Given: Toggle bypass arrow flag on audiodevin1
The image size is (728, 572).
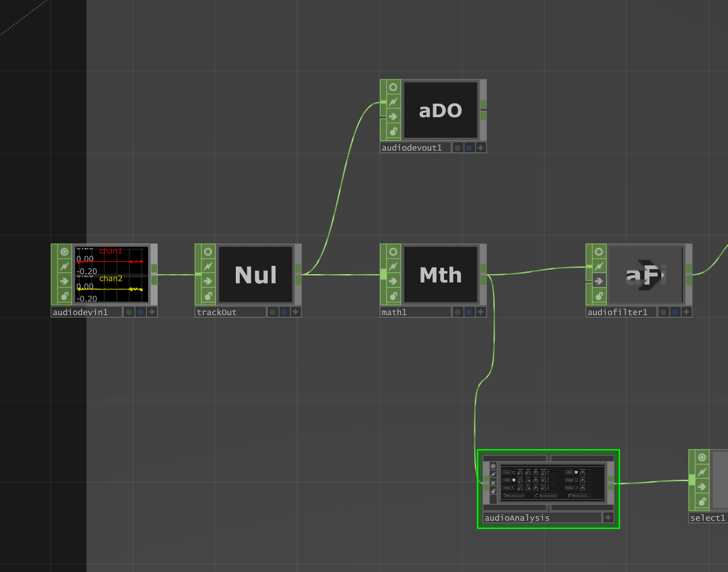Looking at the screenshot, I should coord(65,281).
